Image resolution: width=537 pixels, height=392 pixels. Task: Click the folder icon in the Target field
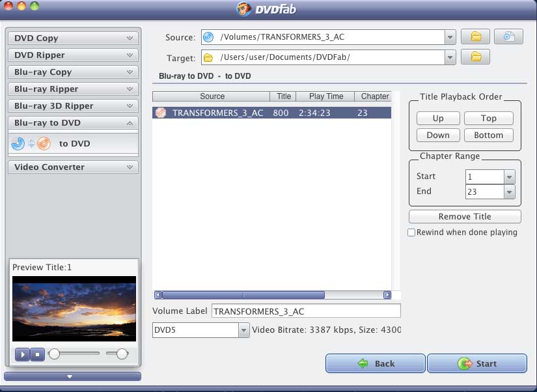click(208, 57)
